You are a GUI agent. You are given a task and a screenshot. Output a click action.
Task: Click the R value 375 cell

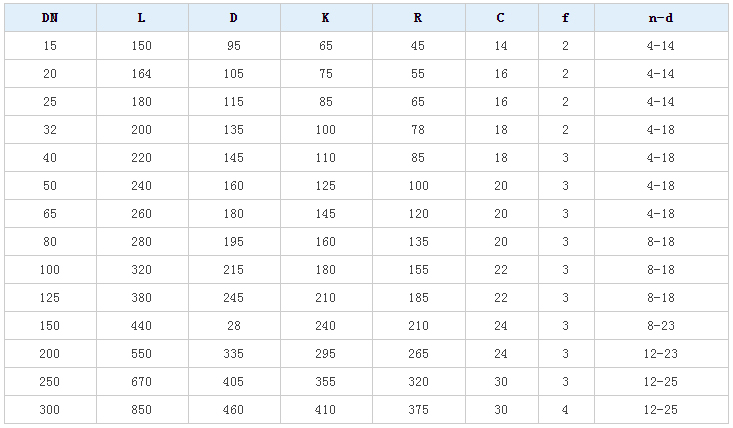pos(417,410)
